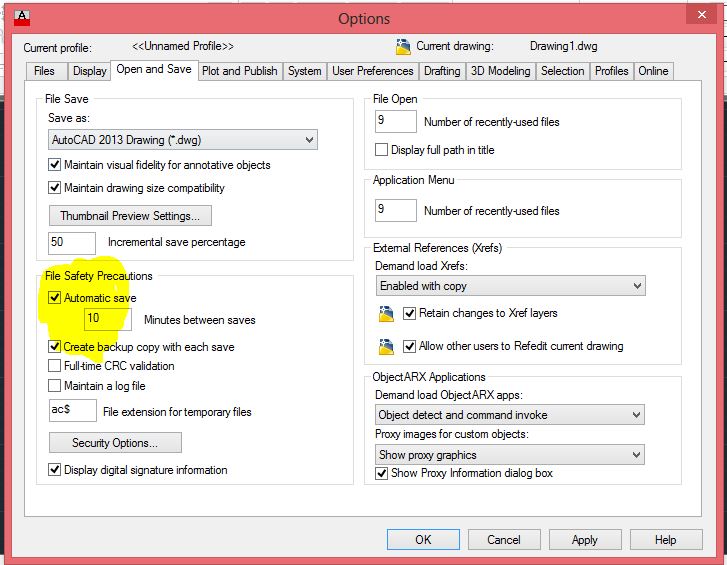Go to the System tab
The width and height of the screenshot is (727, 565).
[305, 71]
